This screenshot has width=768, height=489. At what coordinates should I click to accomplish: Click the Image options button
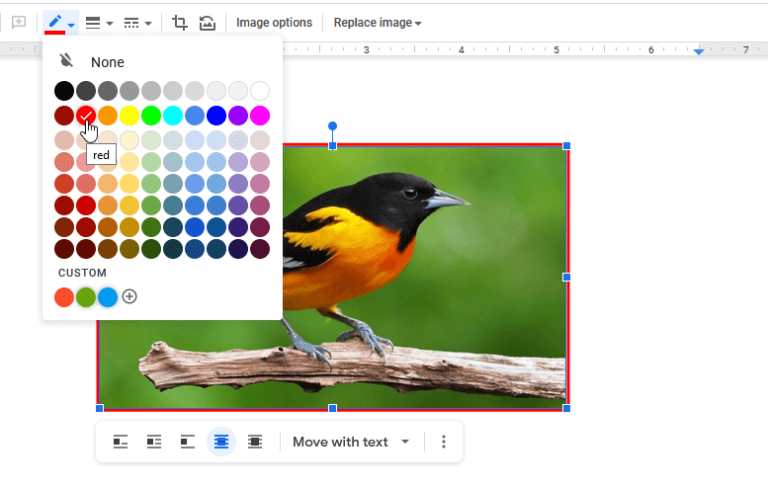[274, 22]
